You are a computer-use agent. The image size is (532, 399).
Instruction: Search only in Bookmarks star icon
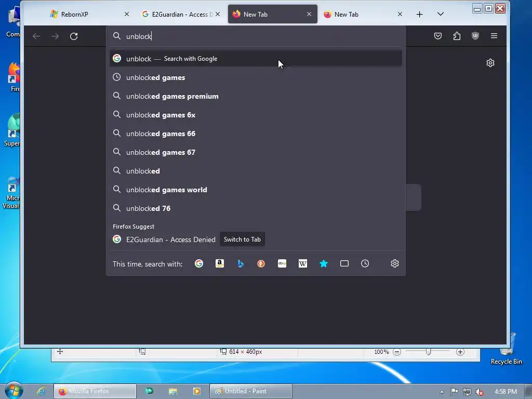tap(324, 263)
